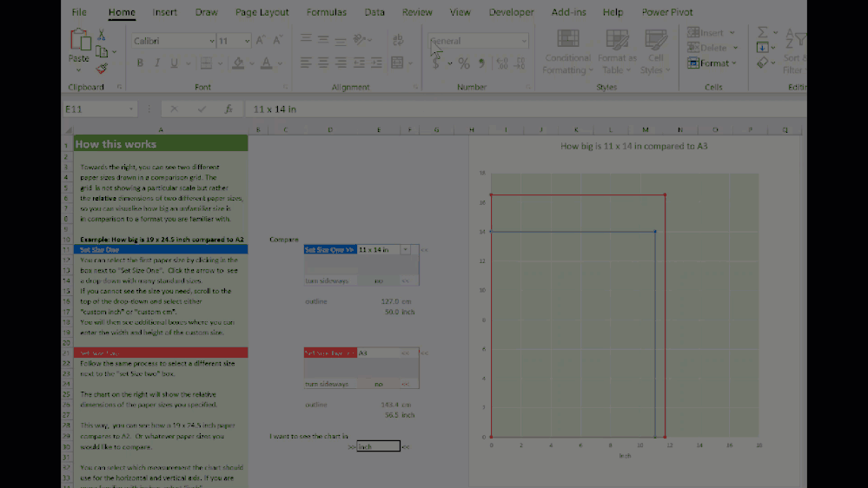
Task: Open Conditional Formatting menu
Action: tap(567, 51)
